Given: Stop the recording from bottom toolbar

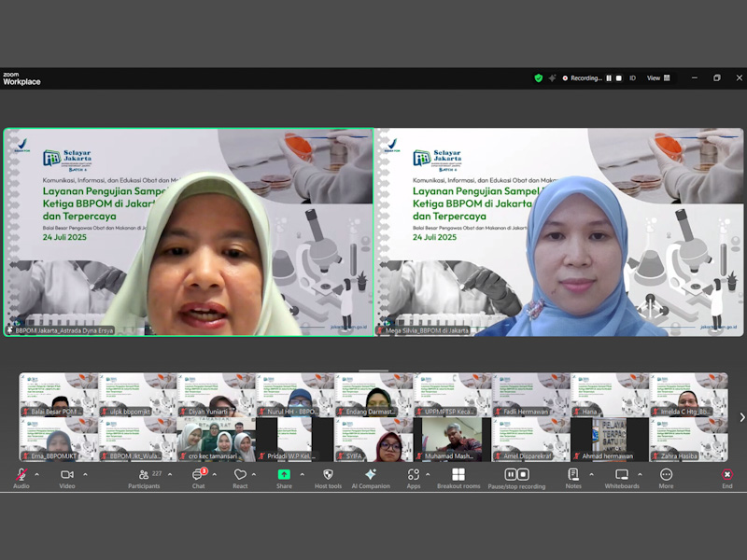Looking at the screenshot, I should (x=523, y=474).
